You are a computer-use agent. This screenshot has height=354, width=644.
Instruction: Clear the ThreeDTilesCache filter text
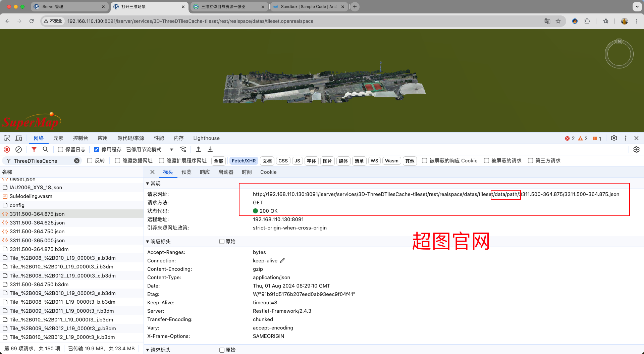click(x=77, y=161)
